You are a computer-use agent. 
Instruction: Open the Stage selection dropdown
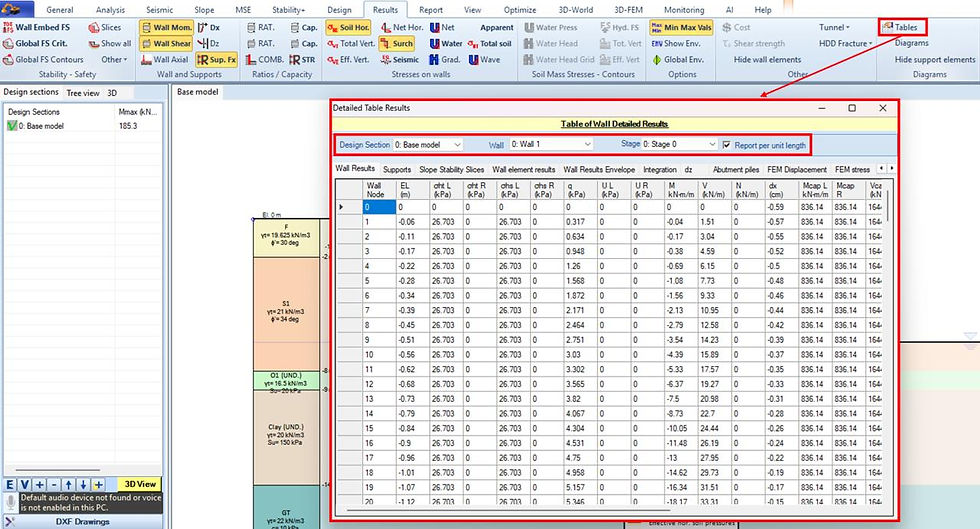point(679,144)
